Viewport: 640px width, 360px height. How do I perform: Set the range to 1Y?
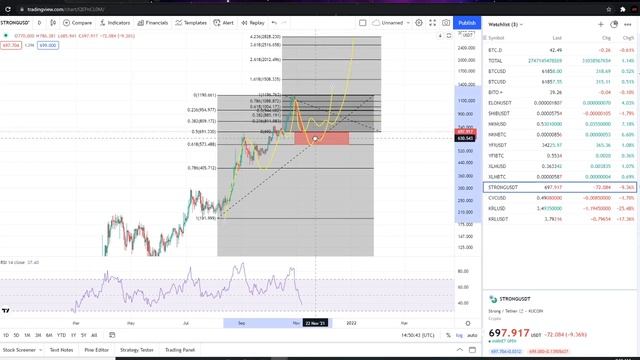click(73, 335)
